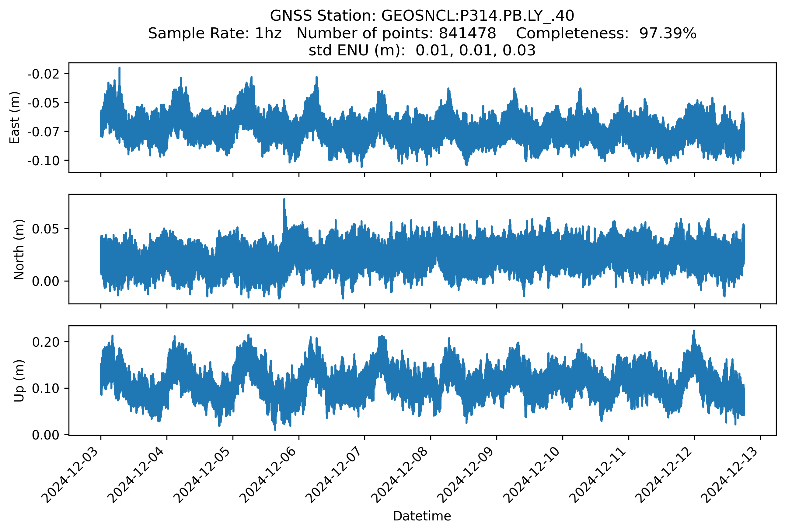Click the Number of points 841478 text
Screen dimensions: 785x532
coord(396,33)
